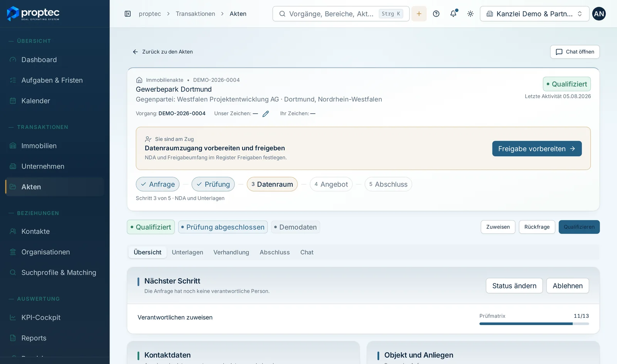Go back via Zurück zu den Akten

point(162,52)
